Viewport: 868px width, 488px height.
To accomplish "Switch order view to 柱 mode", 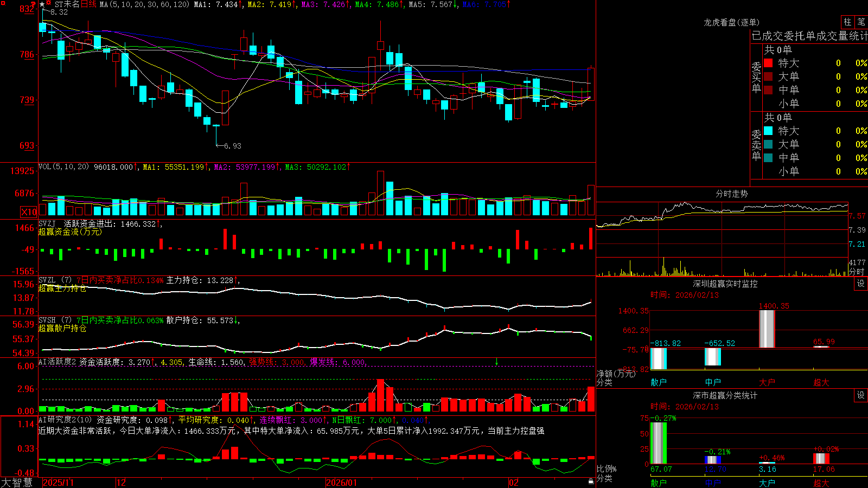I will tap(847, 22).
